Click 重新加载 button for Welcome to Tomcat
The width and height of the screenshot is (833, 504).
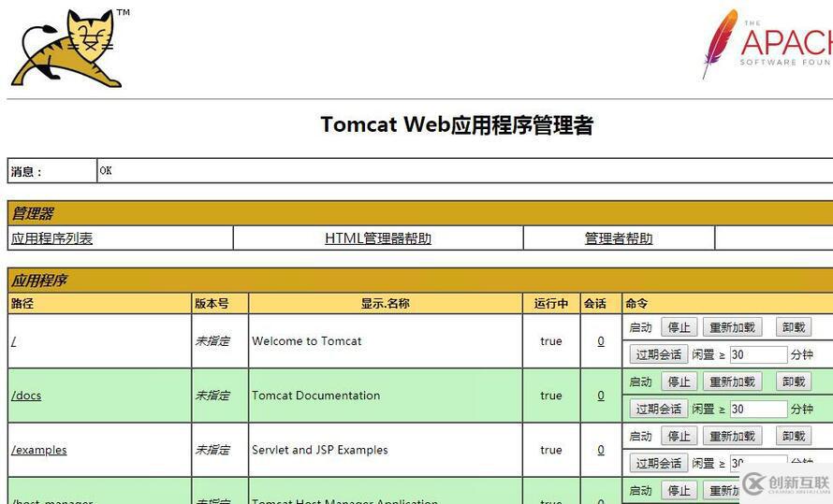(x=733, y=327)
